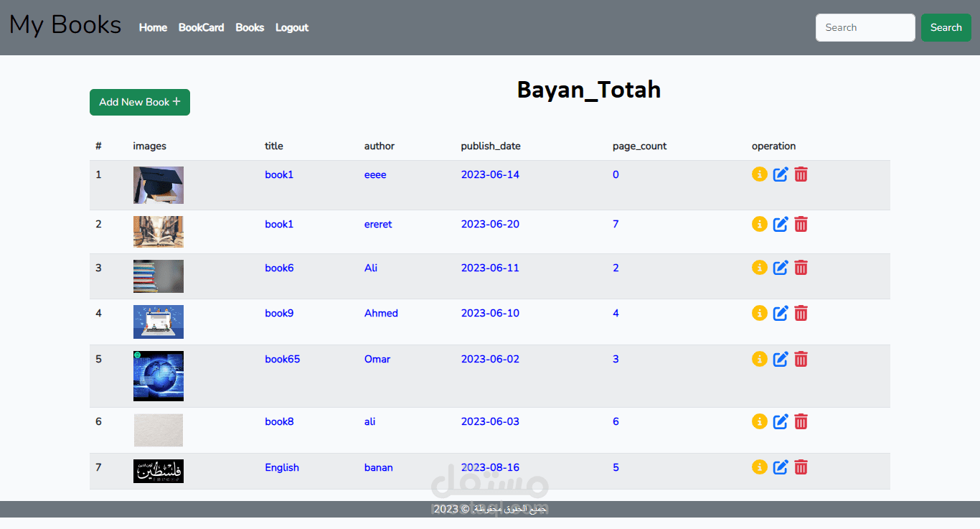Click the English title link
Screen dimensions: 980x529
point(282,467)
